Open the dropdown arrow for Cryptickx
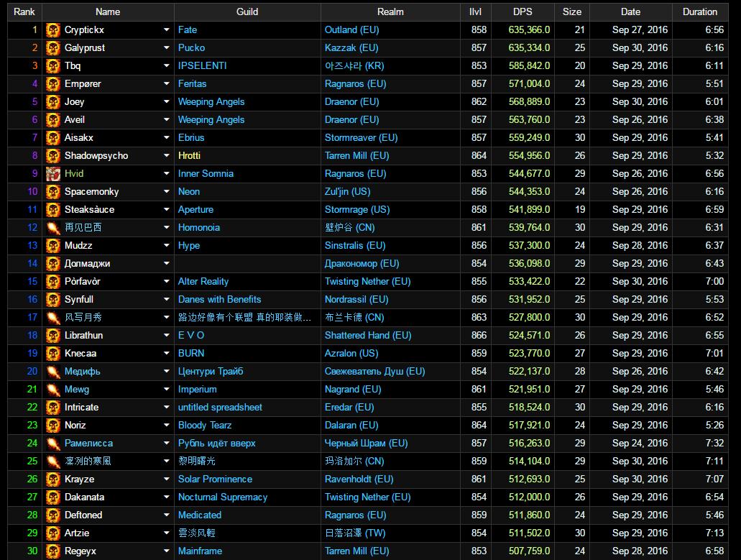This screenshot has width=741, height=560. point(166,29)
